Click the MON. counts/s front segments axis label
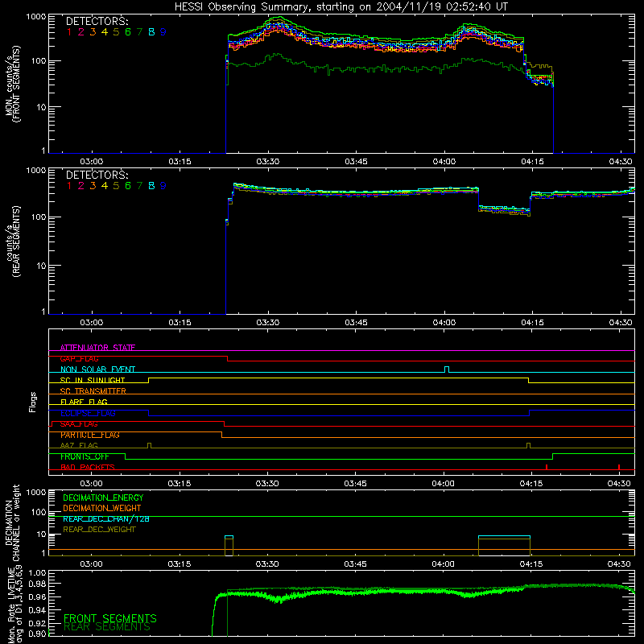The image size is (644, 644). point(13,84)
